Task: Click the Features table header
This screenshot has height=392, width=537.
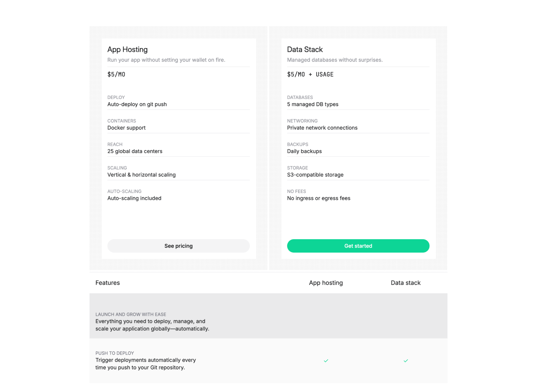Action: (108, 283)
